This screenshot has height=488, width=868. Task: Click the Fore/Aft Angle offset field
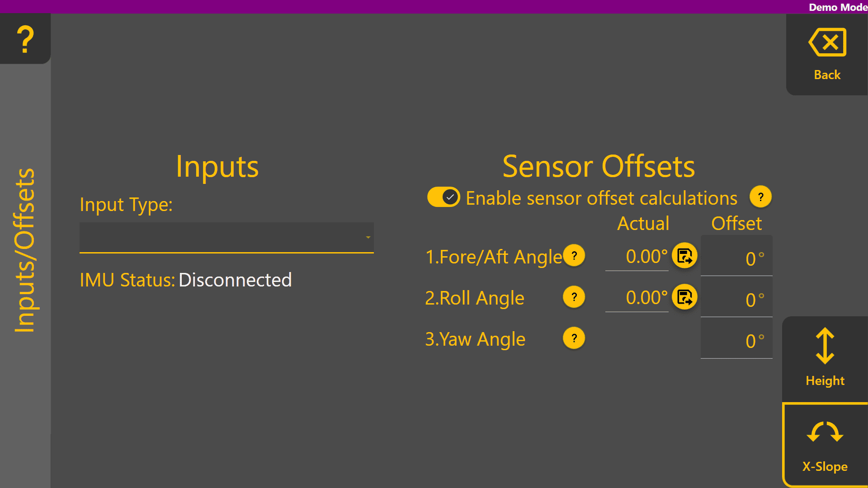(736, 258)
